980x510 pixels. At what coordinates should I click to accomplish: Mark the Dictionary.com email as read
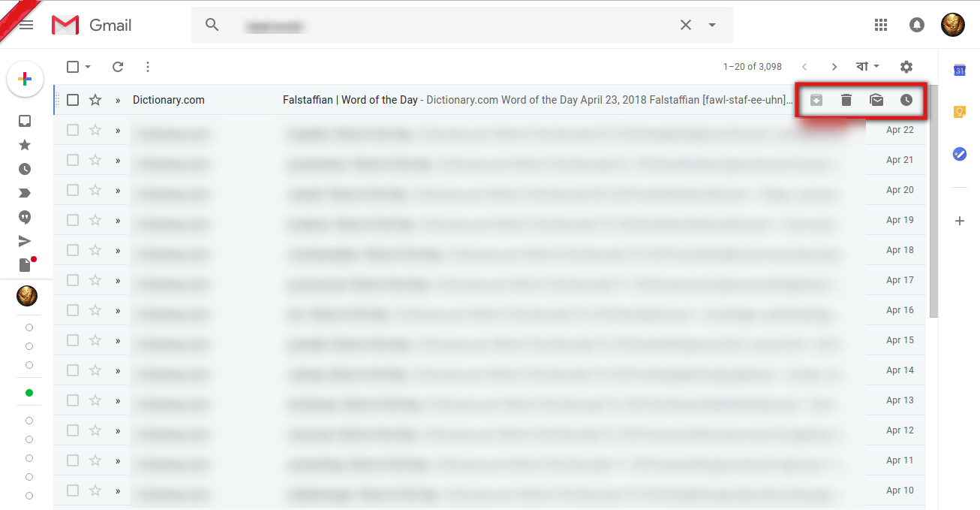click(876, 100)
